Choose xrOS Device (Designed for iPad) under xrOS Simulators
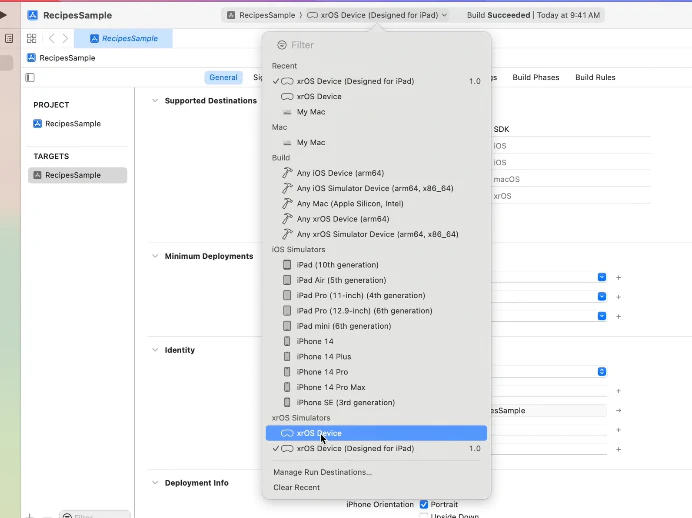 pos(376,449)
